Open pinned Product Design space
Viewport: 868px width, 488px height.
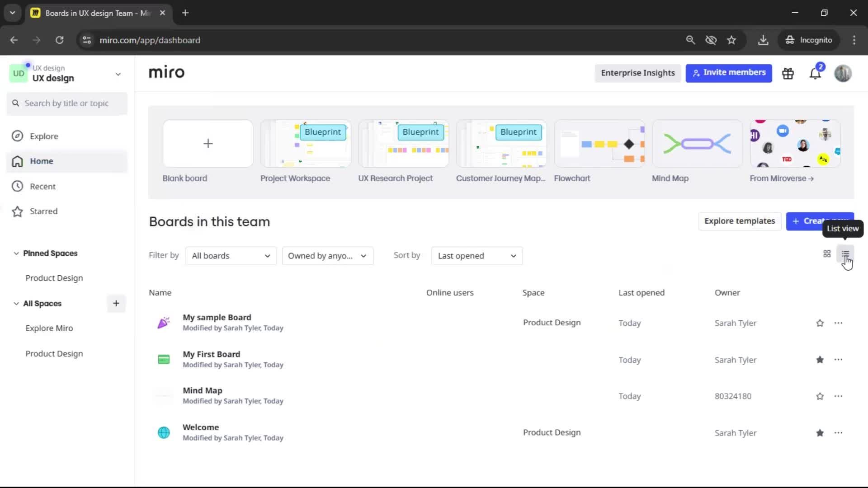click(54, 278)
